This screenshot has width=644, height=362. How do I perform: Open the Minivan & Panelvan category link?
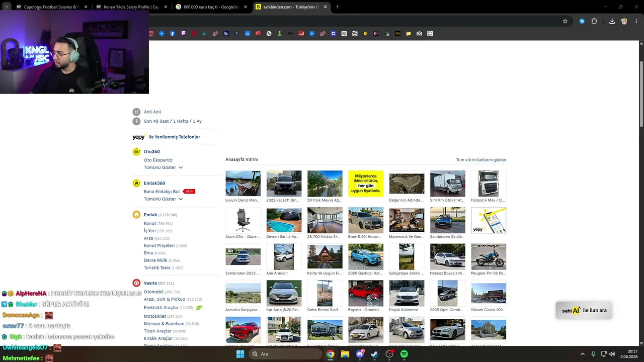[164, 324]
